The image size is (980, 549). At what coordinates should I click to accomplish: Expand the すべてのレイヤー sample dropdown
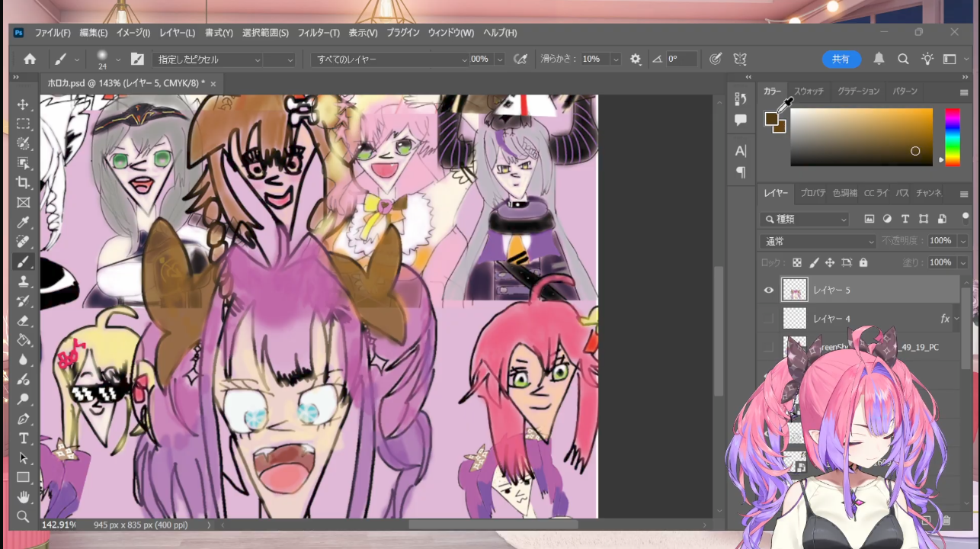390,59
